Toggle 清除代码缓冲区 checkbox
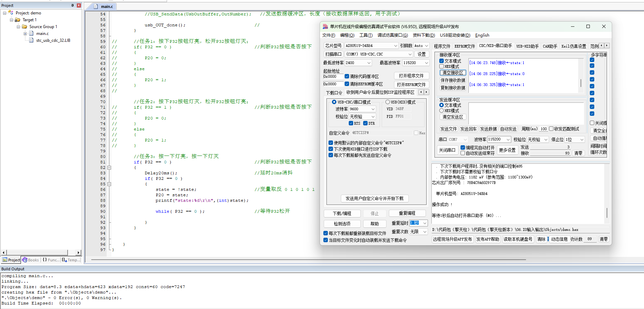 pyautogui.click(x=347, y=76)
